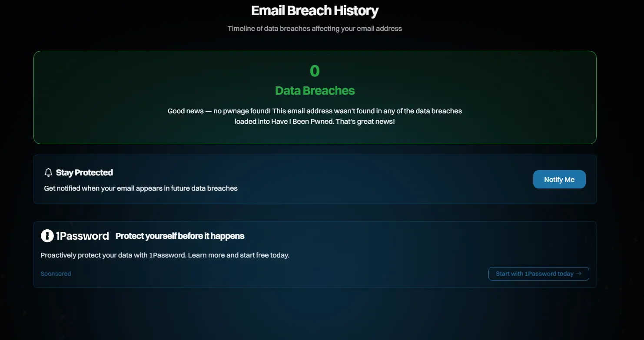
Task: Click the green zero breach count
Action: 315,71
